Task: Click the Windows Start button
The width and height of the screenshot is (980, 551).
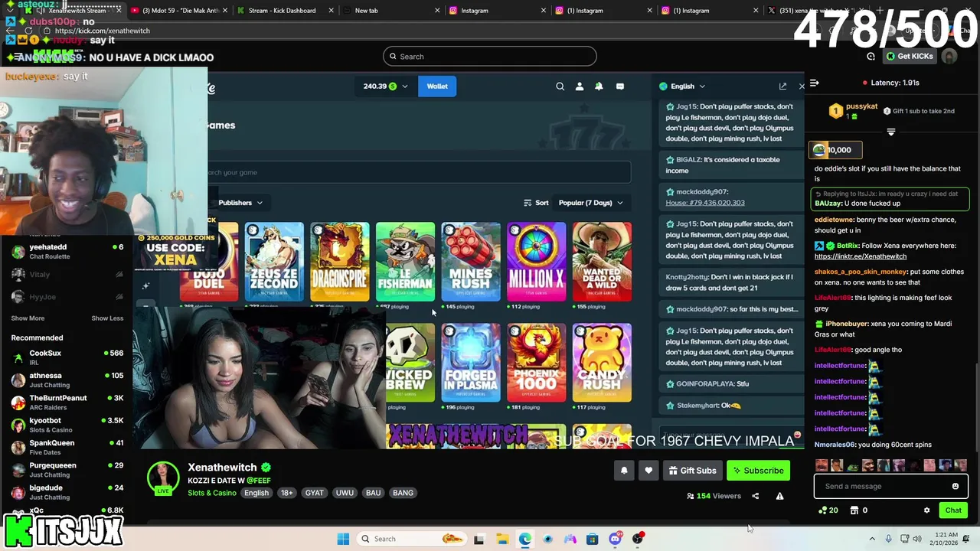Action: point(343,539)
